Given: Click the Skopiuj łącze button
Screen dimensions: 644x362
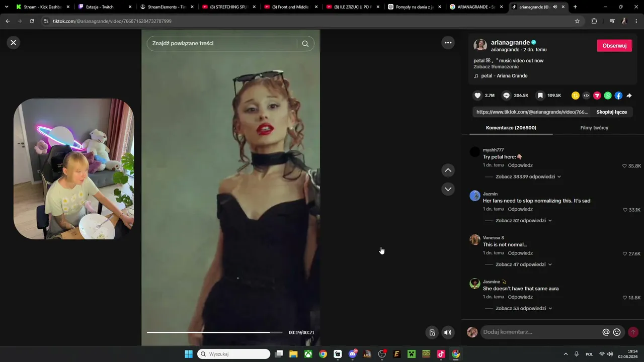Looking at the screenshot, I should click(611, 112).
